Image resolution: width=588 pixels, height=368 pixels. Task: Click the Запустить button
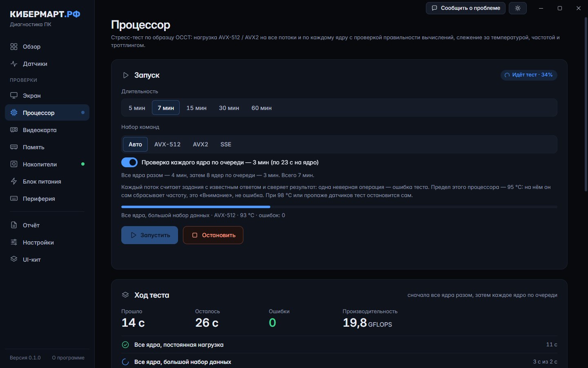[x=149, y=235]
